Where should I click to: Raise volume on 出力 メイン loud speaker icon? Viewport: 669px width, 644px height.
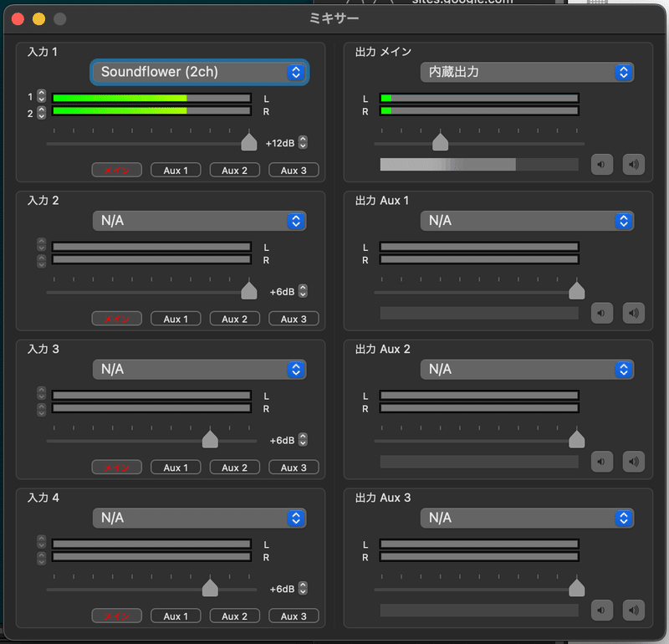pyautogui.click(x=634, y=164)
